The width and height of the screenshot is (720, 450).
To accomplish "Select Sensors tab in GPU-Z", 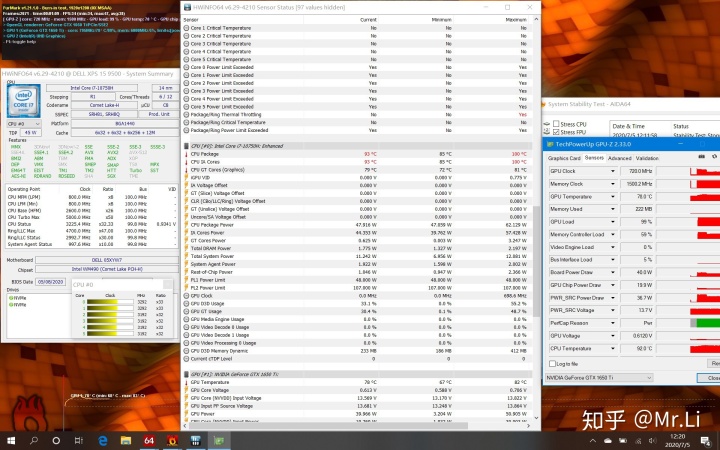I will pos(594,158).
